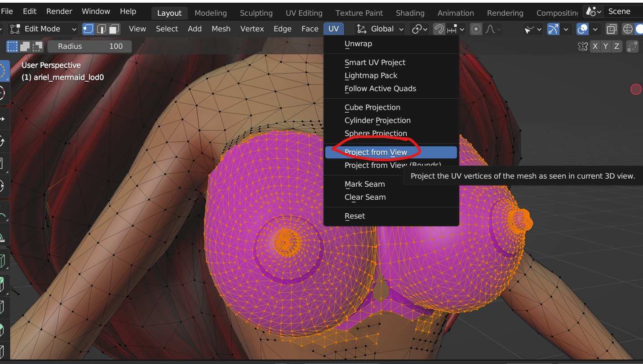Switch to Rendering workspace tab
643x364 pixels.
[505, 13]
